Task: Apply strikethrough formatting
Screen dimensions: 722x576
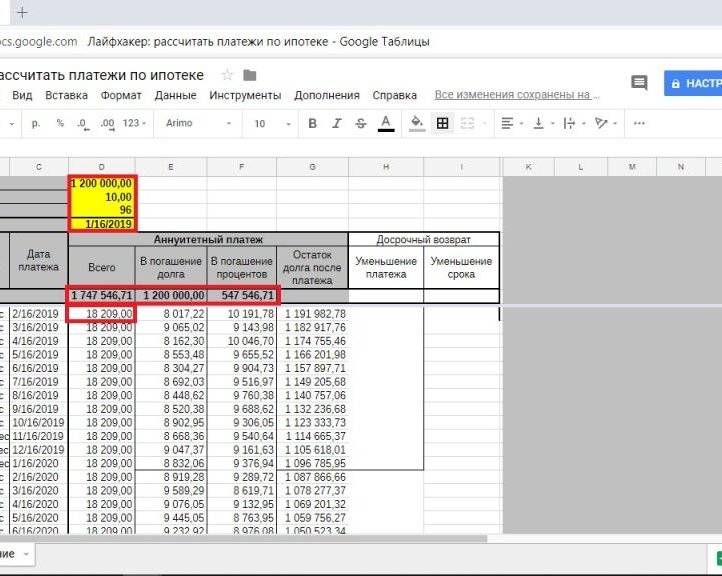Action: point(361,123)
